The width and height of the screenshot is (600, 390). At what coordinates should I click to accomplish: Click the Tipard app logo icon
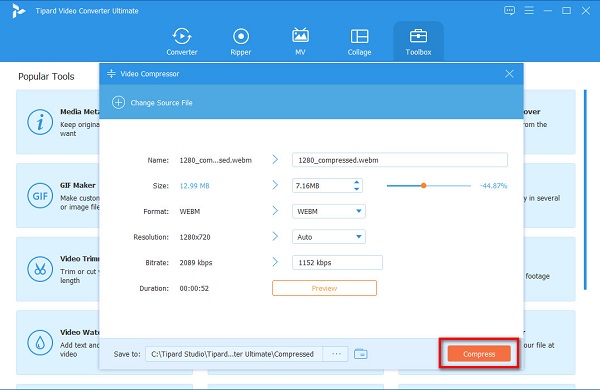[x=18, y=11]
